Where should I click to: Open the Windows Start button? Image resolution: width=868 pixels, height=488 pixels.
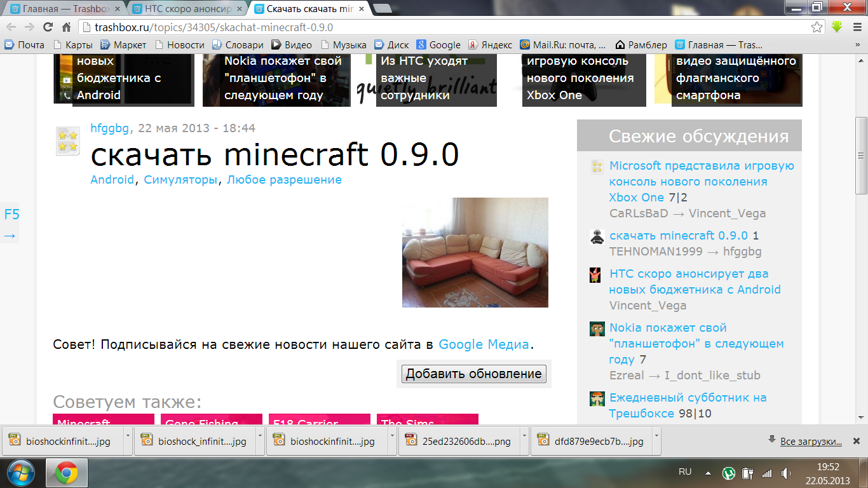coord(21,473)
